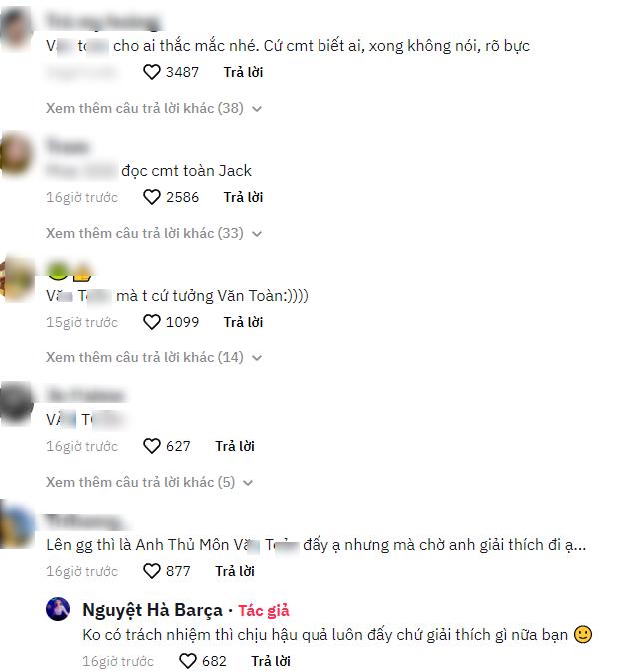This screenshot has height=672, width=640.
Task: Reply to the 3487-likes comment
Action: [x=243, y=72]
